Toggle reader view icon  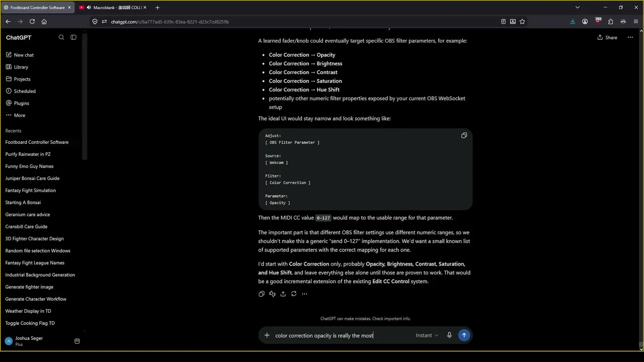point(503,22)
